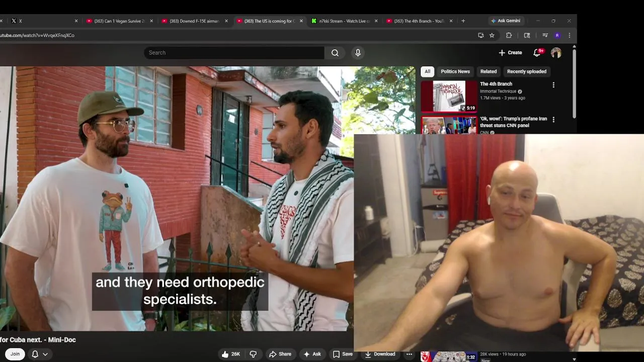Open the Chrome extensions puzzle icon
The height and width of the screenshot is (362, 644).
509,35
